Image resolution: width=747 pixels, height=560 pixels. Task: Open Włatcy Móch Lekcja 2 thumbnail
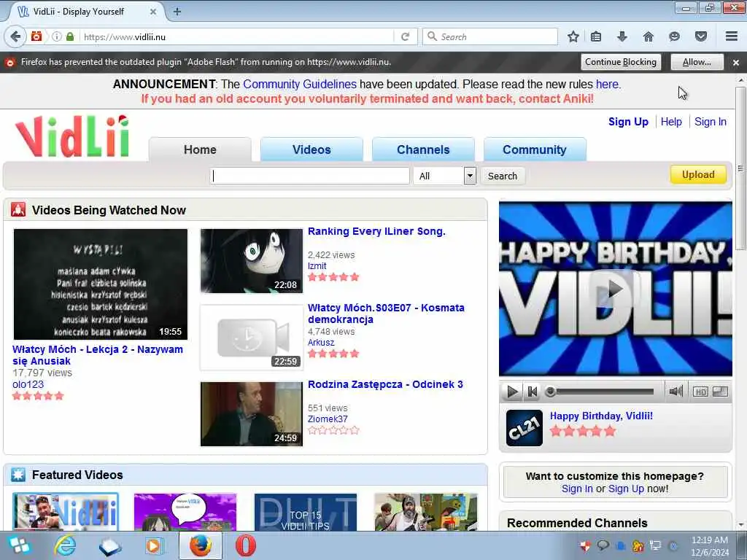click(101, 284)
